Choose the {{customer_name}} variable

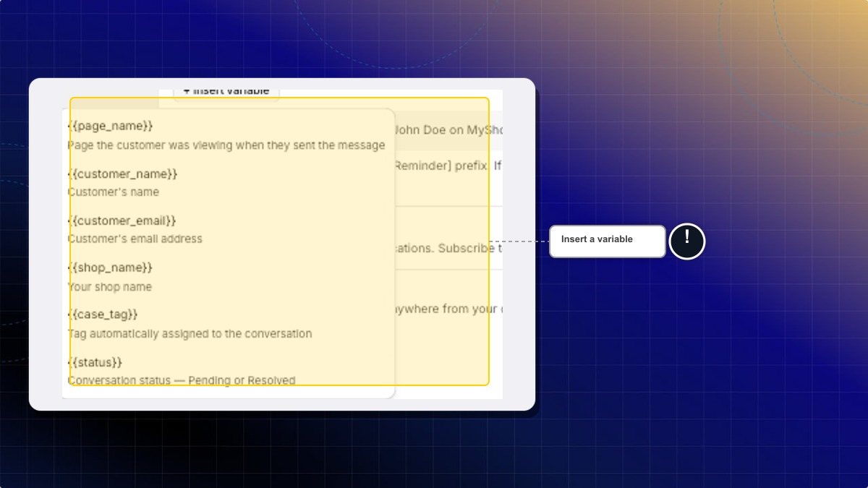(x=122, y=174)
